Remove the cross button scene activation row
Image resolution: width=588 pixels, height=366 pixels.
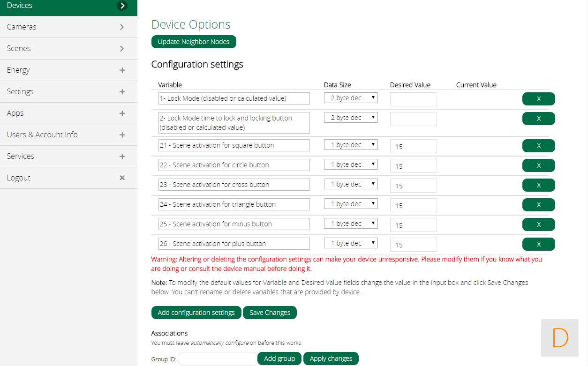click(x=538, y=185)
